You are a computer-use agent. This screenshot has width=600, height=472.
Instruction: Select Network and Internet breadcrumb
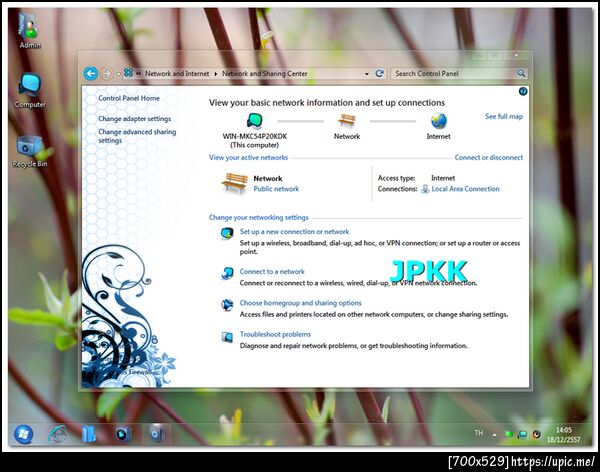(x=177, y=73)
